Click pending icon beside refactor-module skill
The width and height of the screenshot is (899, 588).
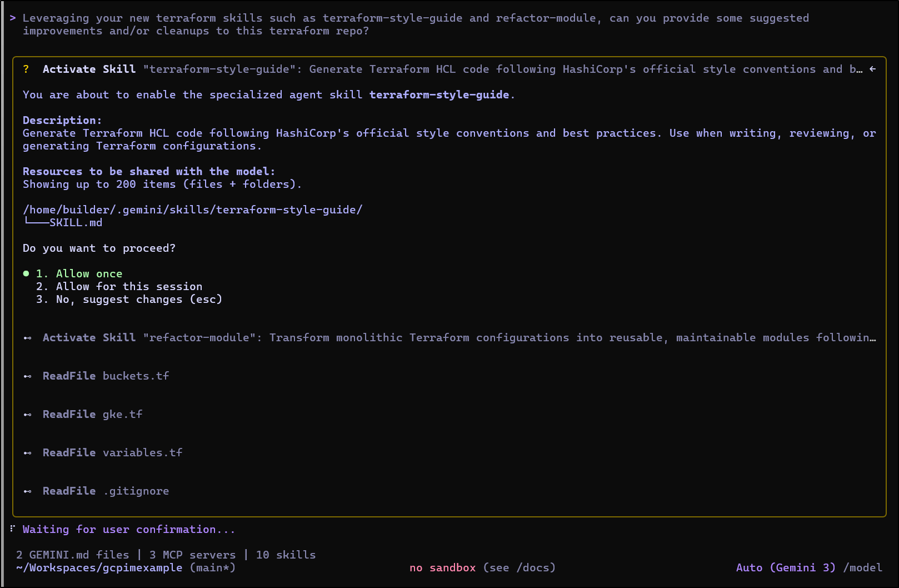click(x=28, y=338)
